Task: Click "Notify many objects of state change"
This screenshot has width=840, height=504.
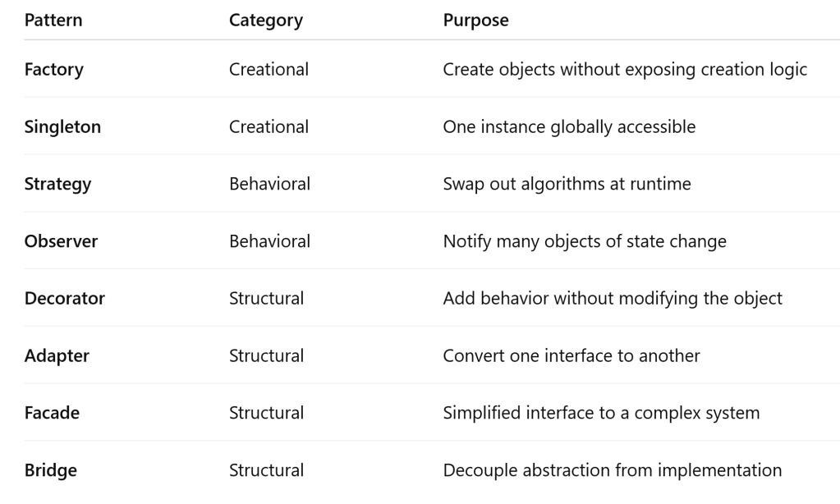Action: [585, 241]
